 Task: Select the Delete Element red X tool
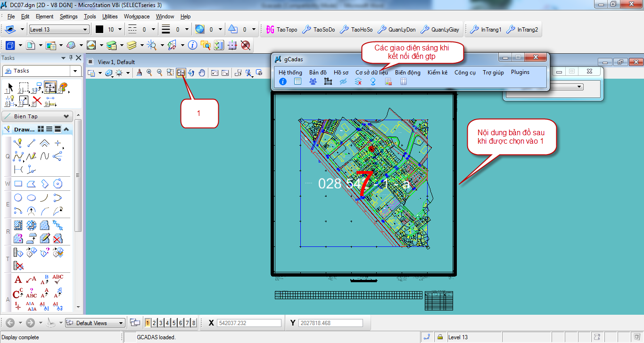[x=37, y=100]
